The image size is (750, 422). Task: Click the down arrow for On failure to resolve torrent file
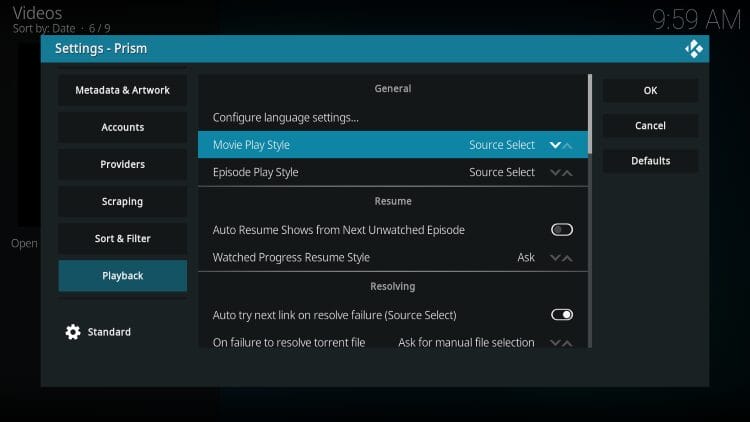tap(555, 343)
